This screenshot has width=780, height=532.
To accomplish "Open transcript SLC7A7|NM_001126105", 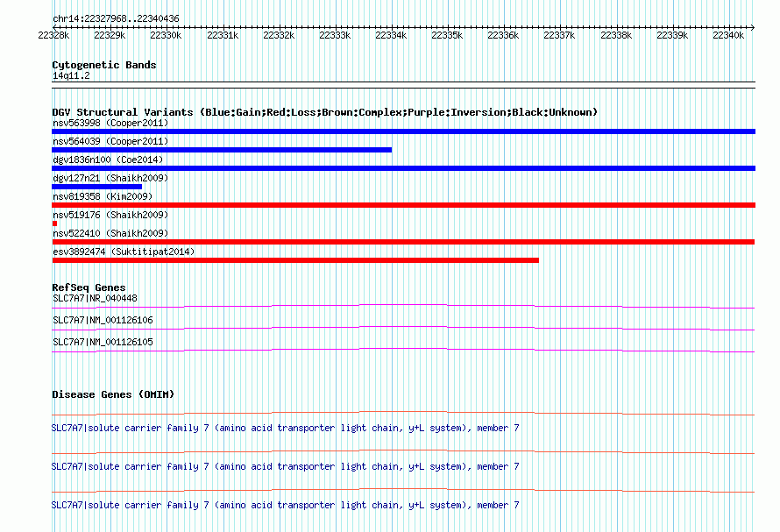I will pos(103,342).
